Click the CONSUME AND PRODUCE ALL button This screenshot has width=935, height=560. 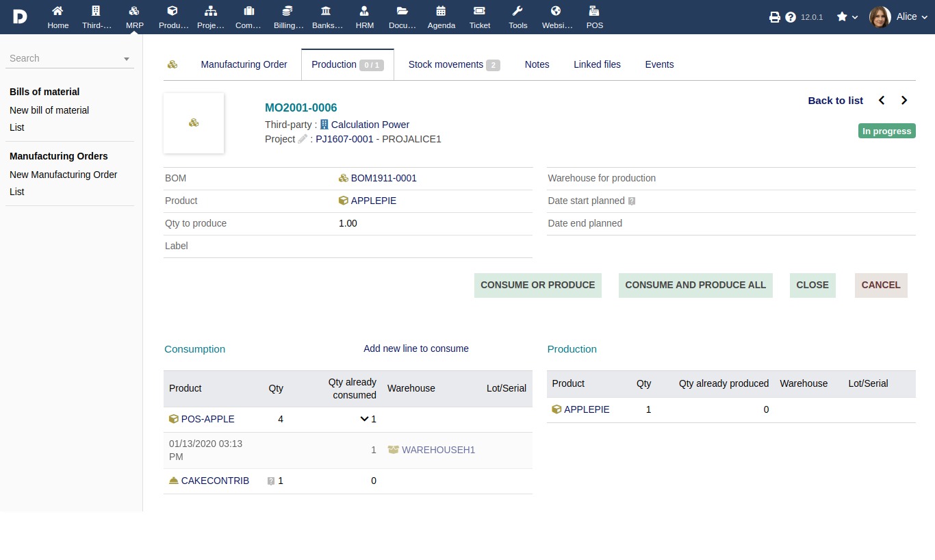point(695,285)
